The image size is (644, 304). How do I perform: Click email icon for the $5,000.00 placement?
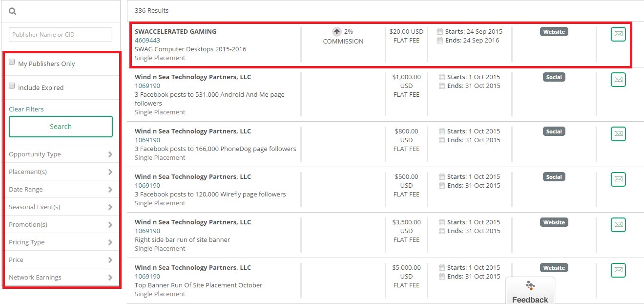coord(618,270)
